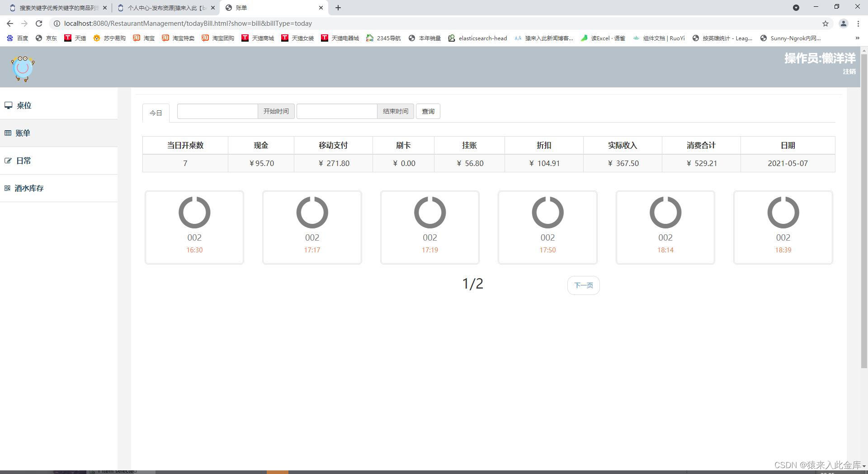868x474 pixels.
Task: Switch to the 个人中心-发布资源 browser tab
Action: [x=165, y=8]
